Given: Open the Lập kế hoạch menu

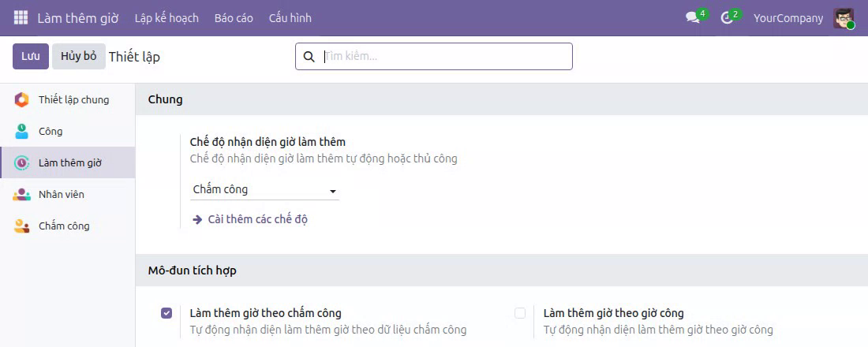Looking at the screenshot, I should point(166,17).
